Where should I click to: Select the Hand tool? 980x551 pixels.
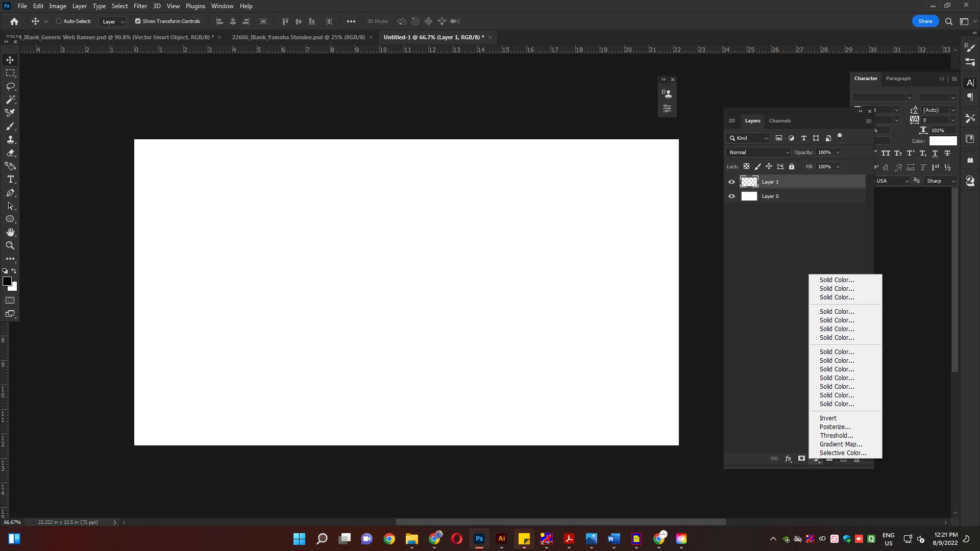pos(10,232)
